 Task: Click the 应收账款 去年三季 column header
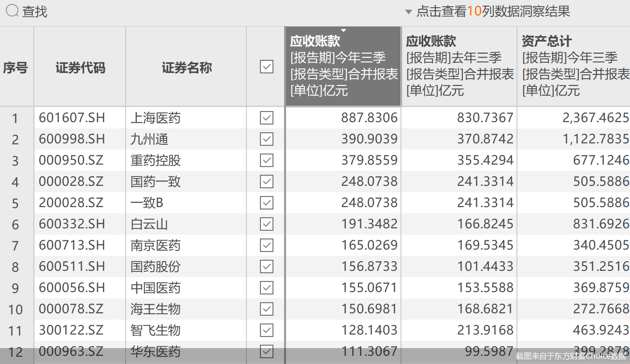[458, 67]
